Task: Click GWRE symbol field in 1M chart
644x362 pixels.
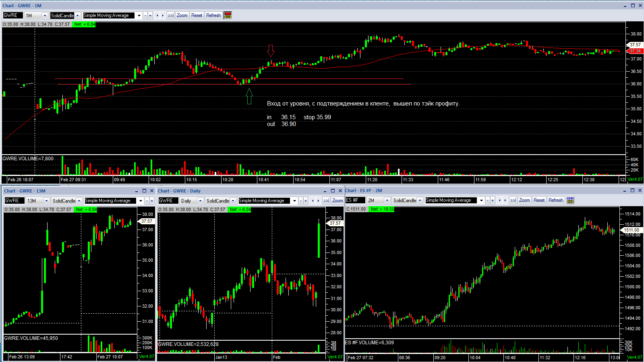Action: [13, 15]
